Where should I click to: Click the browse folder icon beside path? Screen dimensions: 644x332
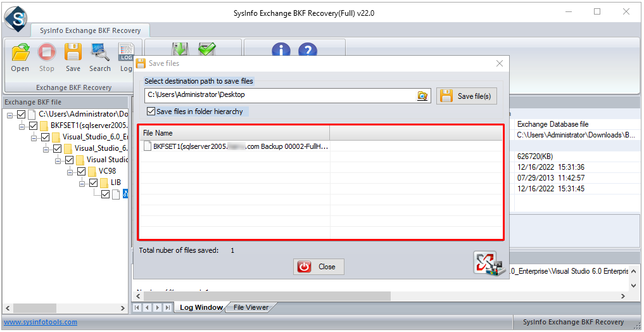point(422,96)
